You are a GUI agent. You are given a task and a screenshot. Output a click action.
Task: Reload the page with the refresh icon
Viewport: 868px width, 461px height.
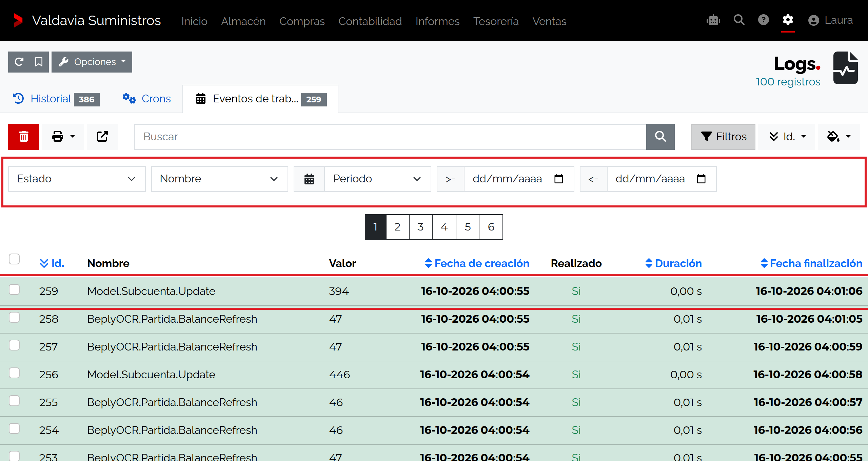[19, 62]
